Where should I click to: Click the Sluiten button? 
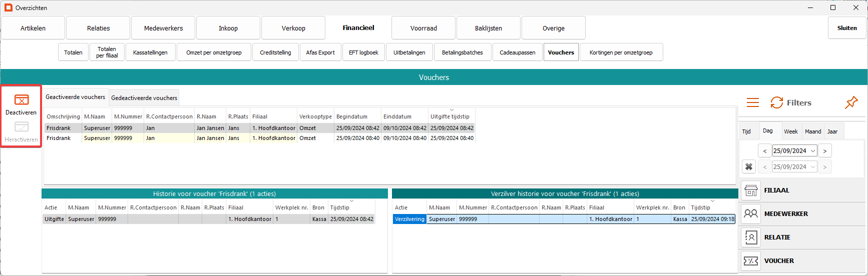846,28
